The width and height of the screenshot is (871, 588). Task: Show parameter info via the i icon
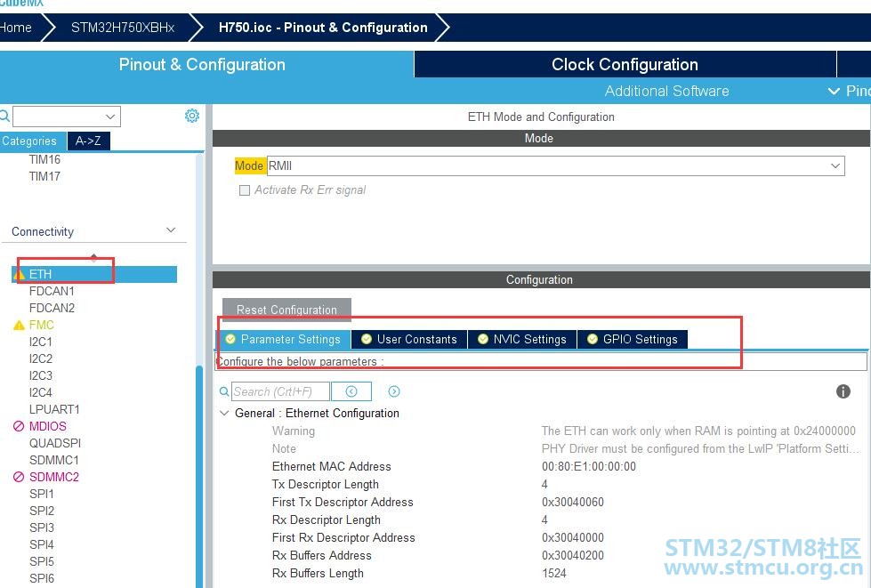pyautogui.click(x=843, y=391)
